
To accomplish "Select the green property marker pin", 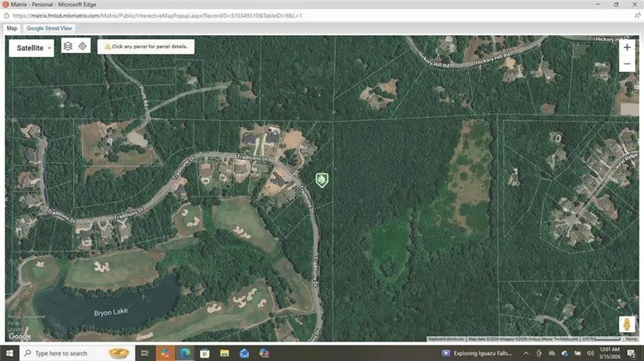I will tap(322, 180).
